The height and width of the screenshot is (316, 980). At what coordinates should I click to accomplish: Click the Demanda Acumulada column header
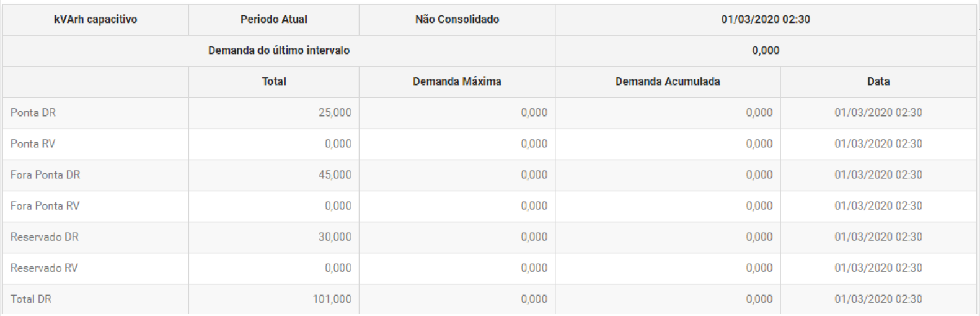pos(668,81)
